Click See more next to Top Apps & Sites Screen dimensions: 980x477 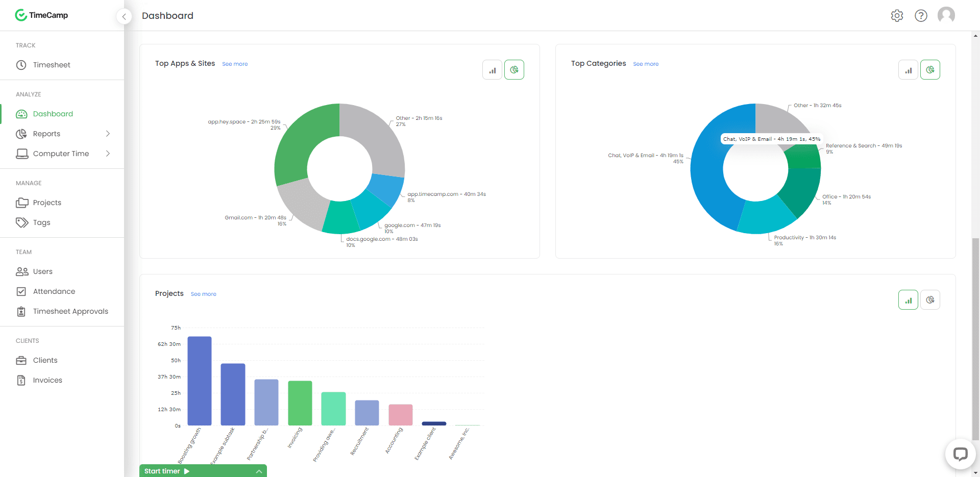pos(235,64)
